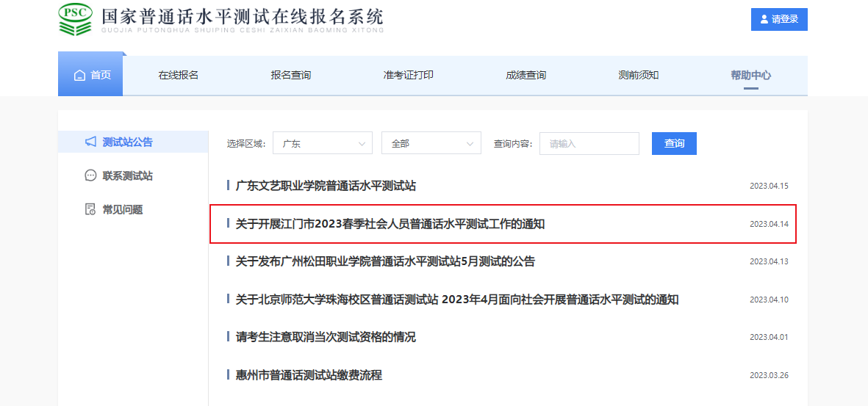Switch to 成绩查询 tab

pos(526,76)
